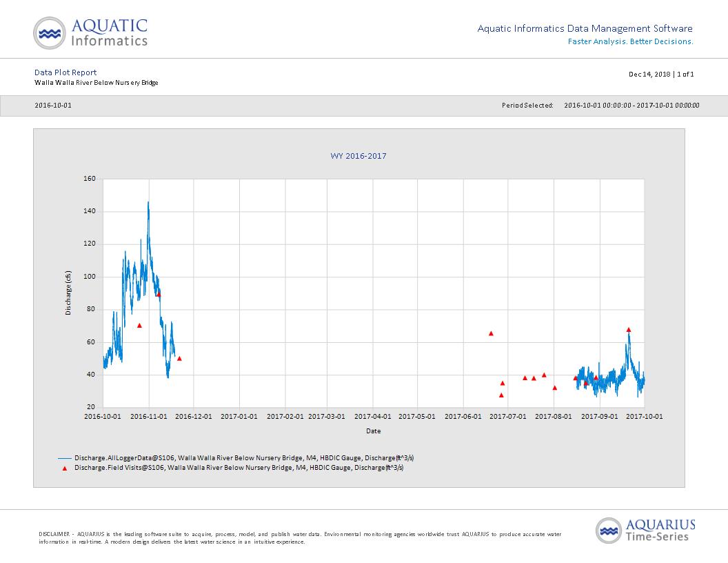728x563 pixels.
Task: Select the period range 2016-10-01 to 2017-10-01
Action: (x=631, y=106)
